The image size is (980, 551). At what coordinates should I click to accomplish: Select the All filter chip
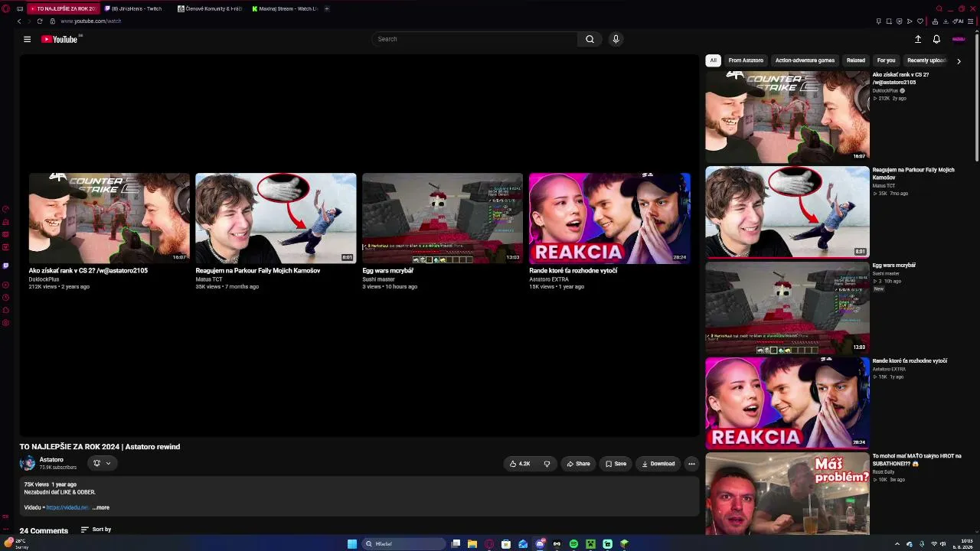pyautogui.click(x=713, y=60)
